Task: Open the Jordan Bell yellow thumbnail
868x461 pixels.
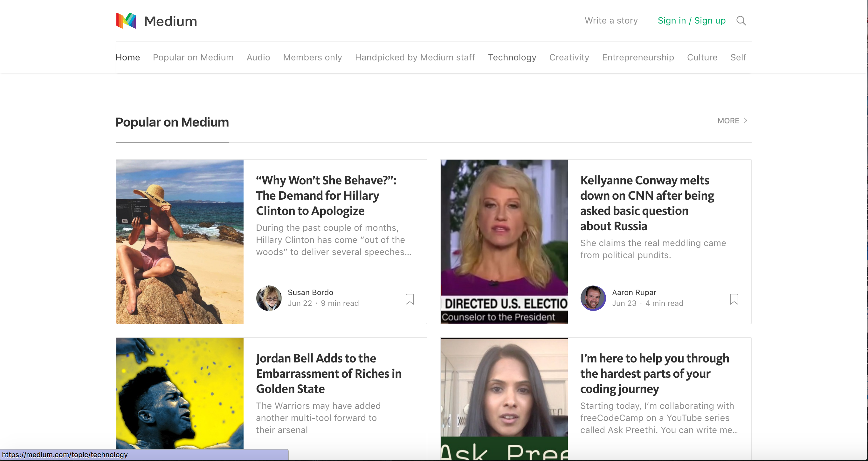Action: click(x=180, y=393)
